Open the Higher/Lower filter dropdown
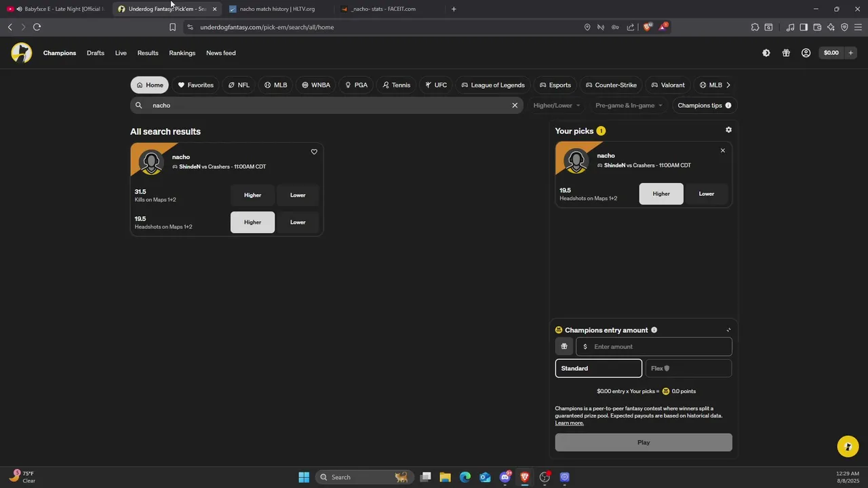Screen dimensions: 868x488 point(557,105)
